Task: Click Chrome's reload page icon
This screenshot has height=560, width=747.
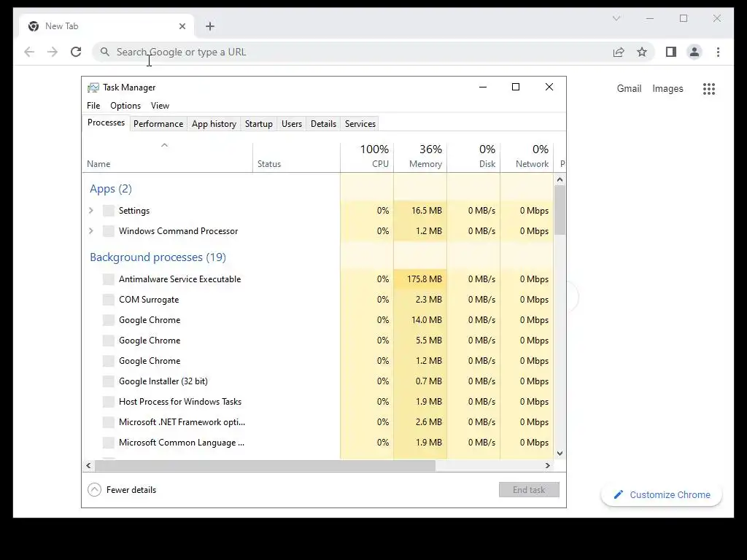Action: [76, 52]
